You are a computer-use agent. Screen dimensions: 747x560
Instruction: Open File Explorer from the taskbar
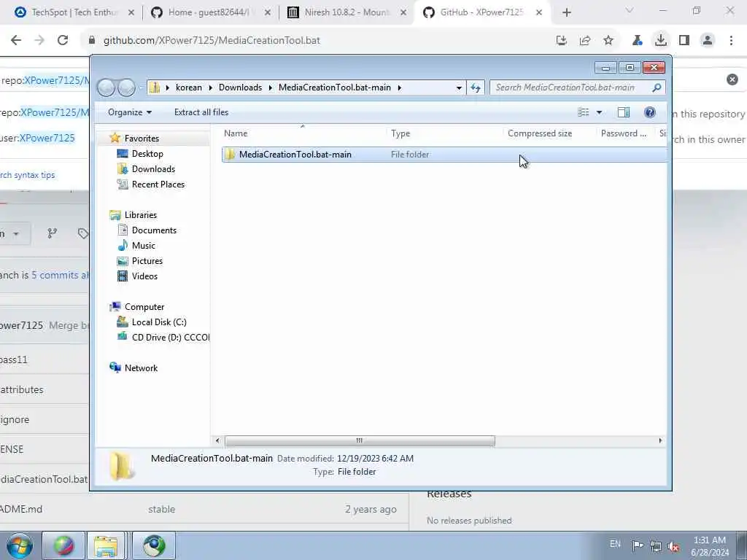click(105, 545)
